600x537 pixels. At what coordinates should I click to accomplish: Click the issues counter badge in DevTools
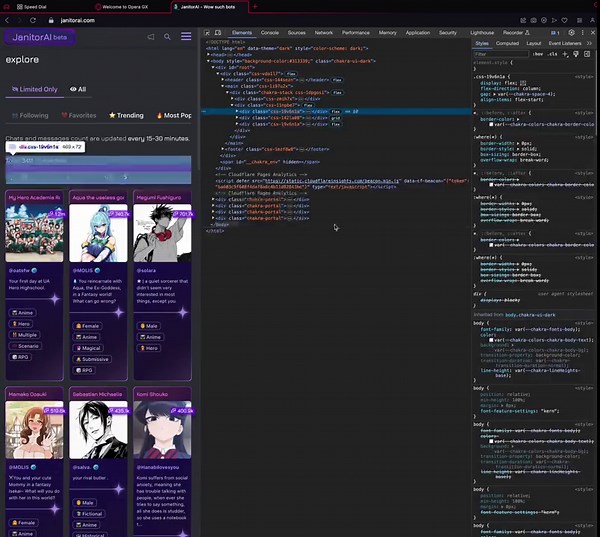pyautogui.click(x=555, y=33)
